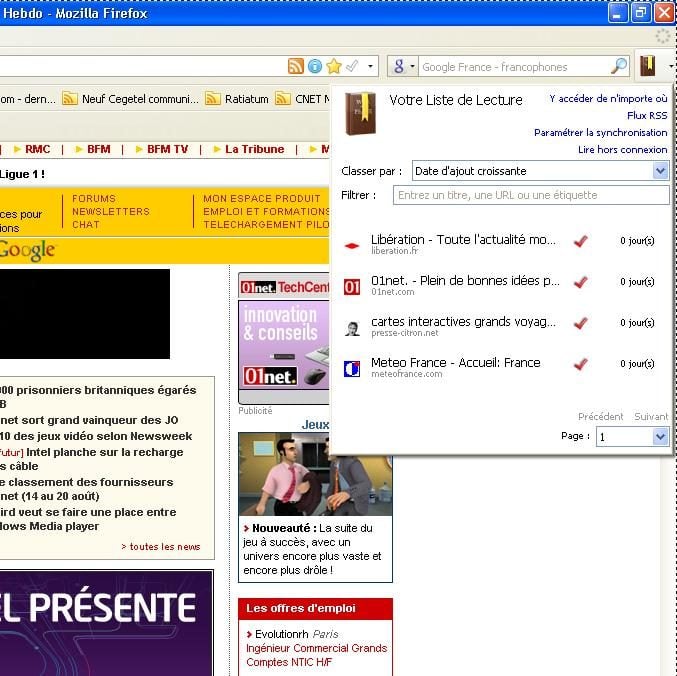677x676 pixels.
Task: Click the Lire hors connexion link
Action: pos(622,150)
